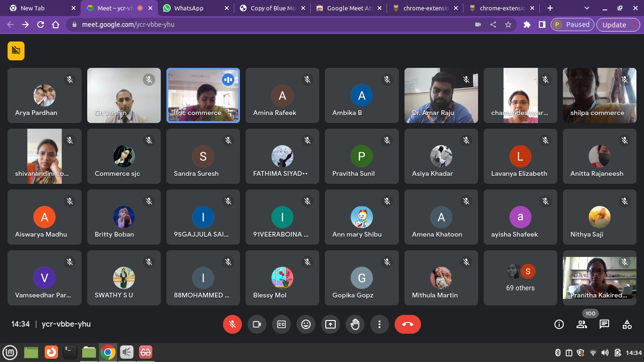Toggle the camera on or off

[x=257, y=324]
